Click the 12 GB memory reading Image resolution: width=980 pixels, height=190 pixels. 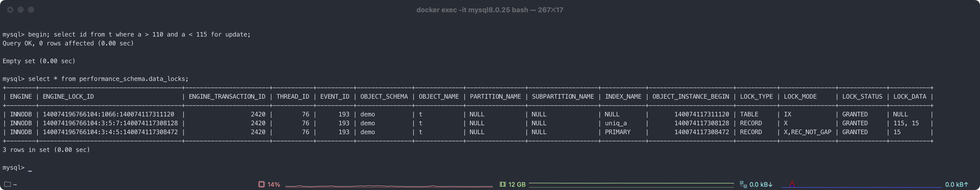517,184
